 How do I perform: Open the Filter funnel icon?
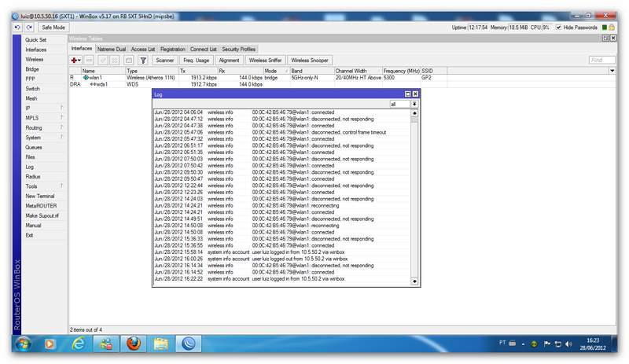point(143,61)
